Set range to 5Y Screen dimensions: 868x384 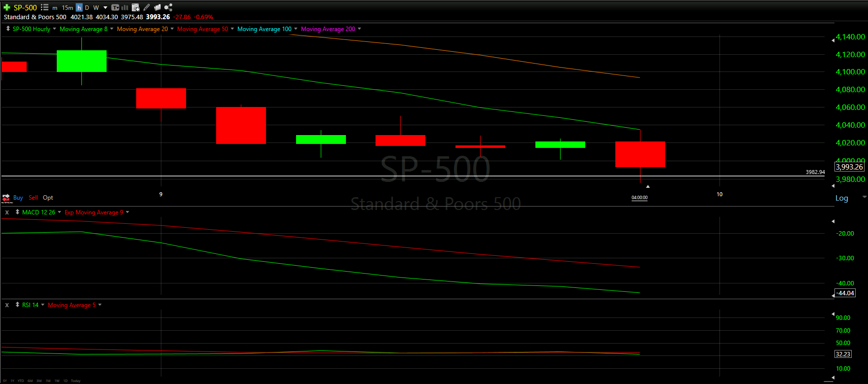(x=5, y=381)
